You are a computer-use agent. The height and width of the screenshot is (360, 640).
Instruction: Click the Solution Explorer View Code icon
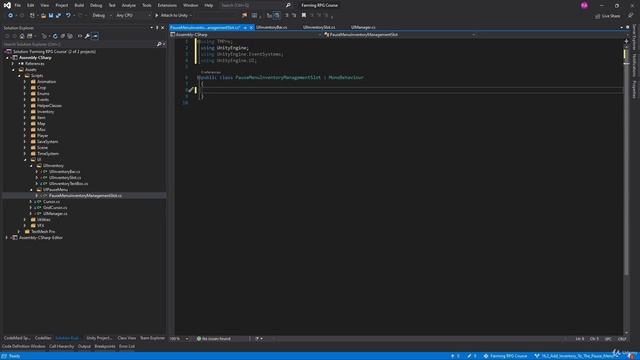[80, 36]
